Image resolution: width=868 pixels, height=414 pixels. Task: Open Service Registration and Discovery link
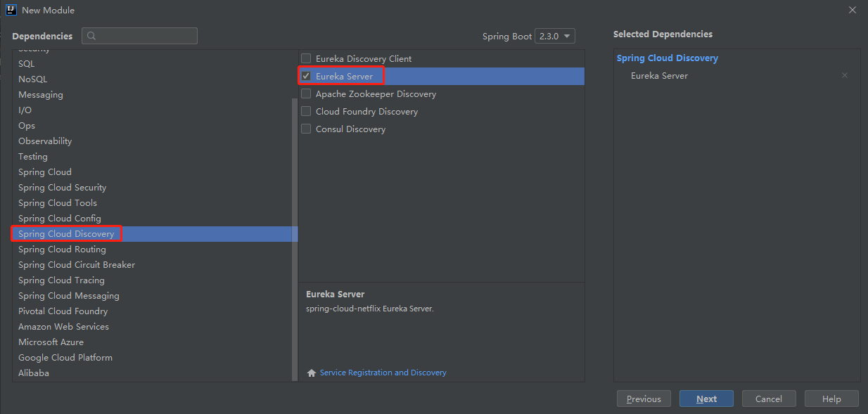click(383, 373)
